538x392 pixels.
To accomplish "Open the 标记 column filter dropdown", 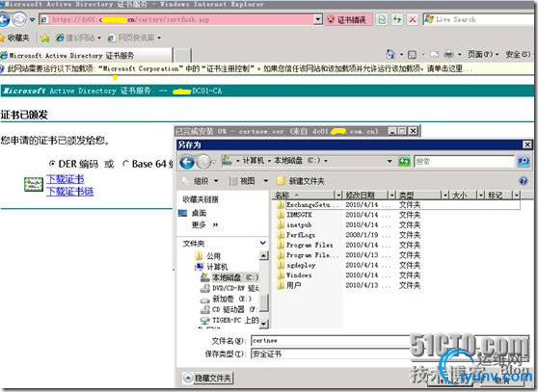I will 517,196.
